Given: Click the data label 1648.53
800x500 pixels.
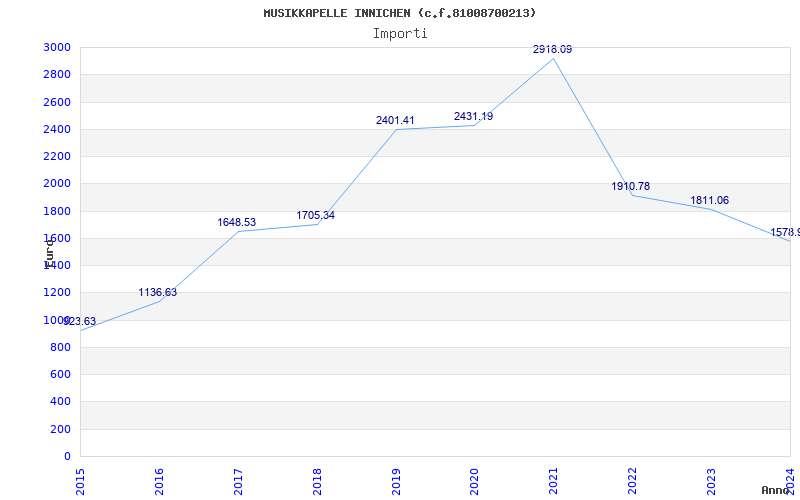Looking at the screenshot, I should click(237, 222).
